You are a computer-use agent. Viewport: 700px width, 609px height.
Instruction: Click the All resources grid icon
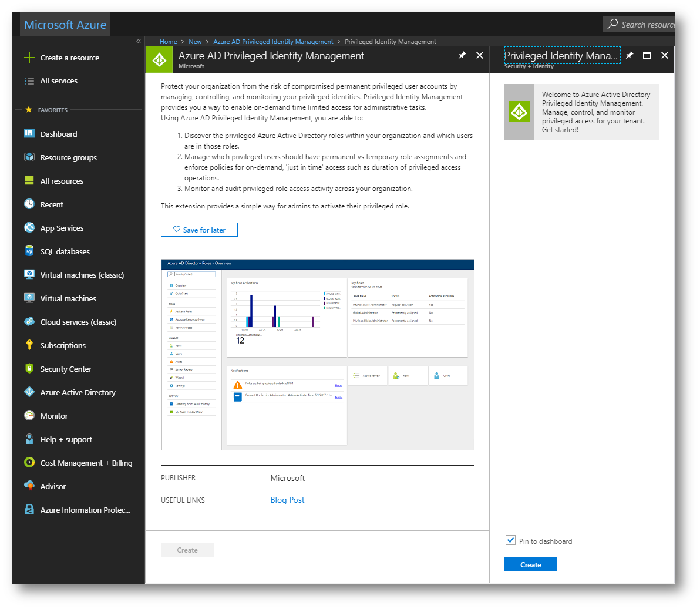coord(29,180)
